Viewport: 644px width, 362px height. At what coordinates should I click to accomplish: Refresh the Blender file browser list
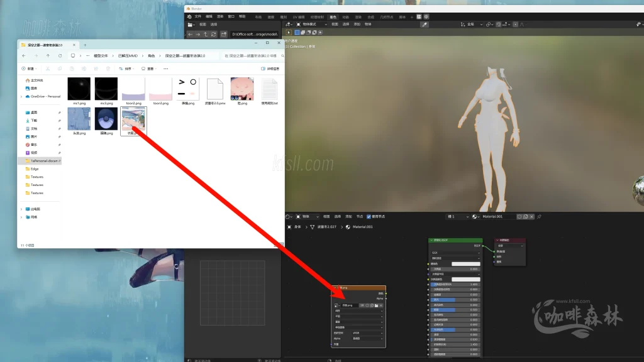coord(214,35)
